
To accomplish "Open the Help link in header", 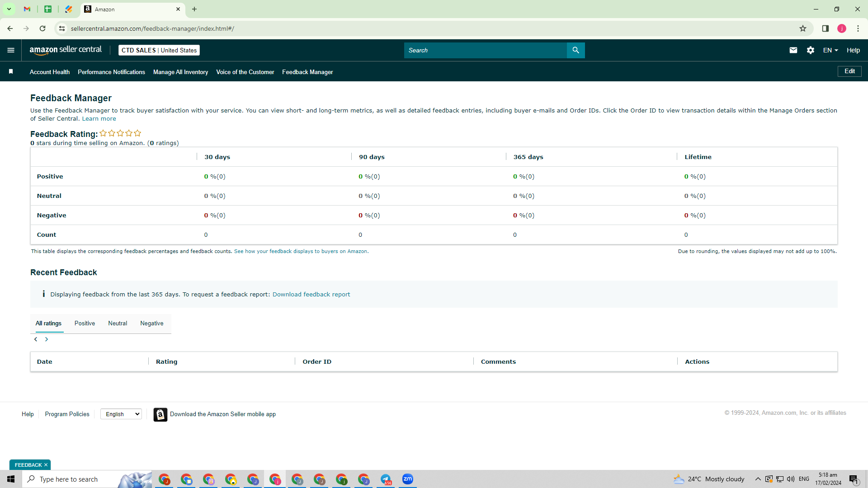I will point(853,50).
